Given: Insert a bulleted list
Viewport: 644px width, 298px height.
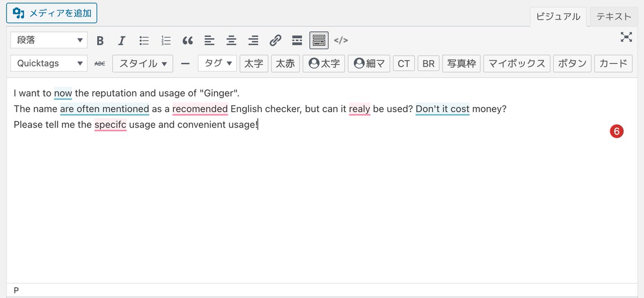Looking at the screenshot, I should 144,40.
